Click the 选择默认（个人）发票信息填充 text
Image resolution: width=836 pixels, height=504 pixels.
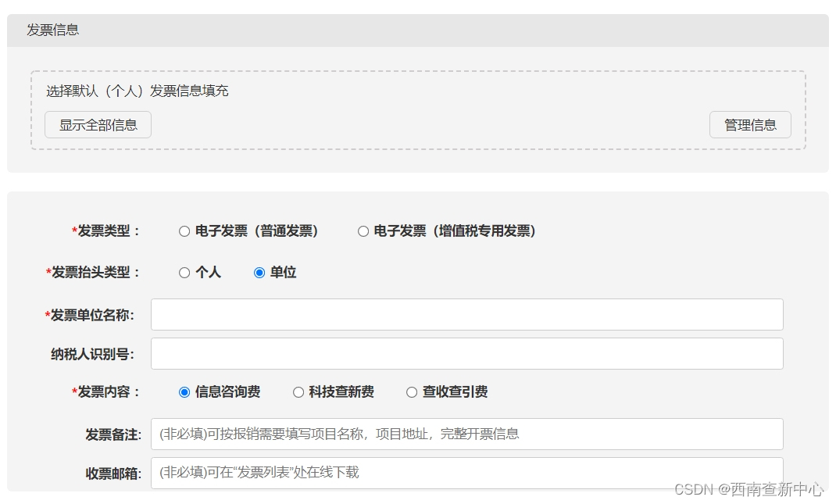click(137, 91)
